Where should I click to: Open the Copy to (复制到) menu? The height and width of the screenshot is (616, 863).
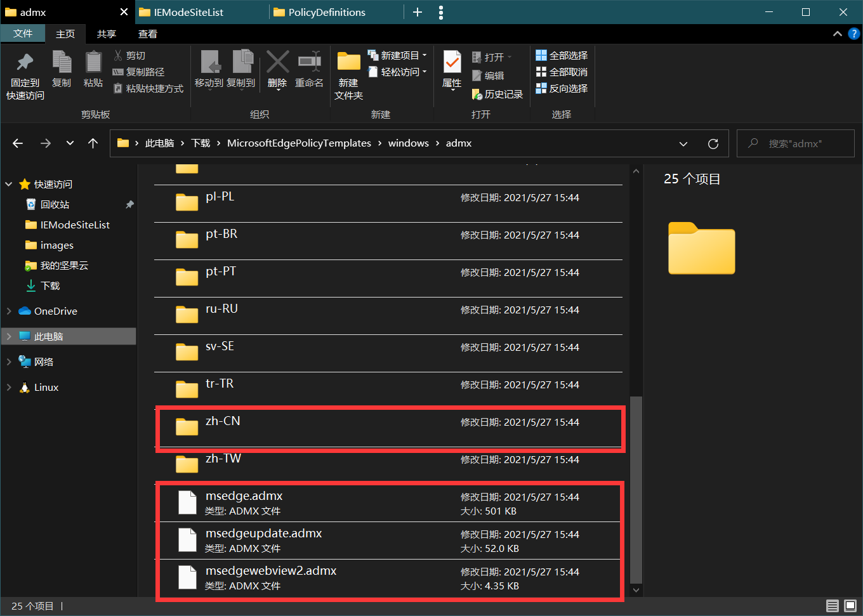pos(241,70)
